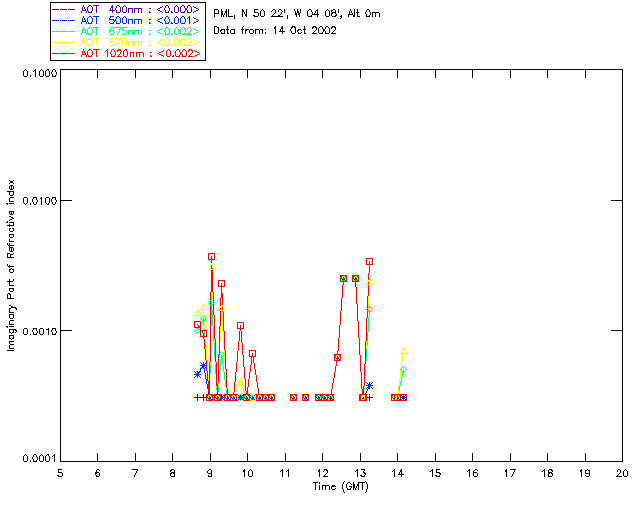Viewport: 640px width, 512px height.
Task: Click the red square peak marker near 9.8 GMT
Action: 240,325
